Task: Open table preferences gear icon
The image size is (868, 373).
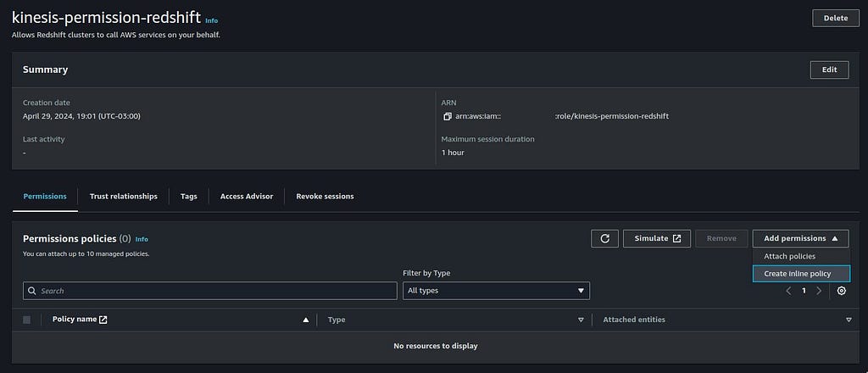Action: pyautogui.click(x=842, y=291)
